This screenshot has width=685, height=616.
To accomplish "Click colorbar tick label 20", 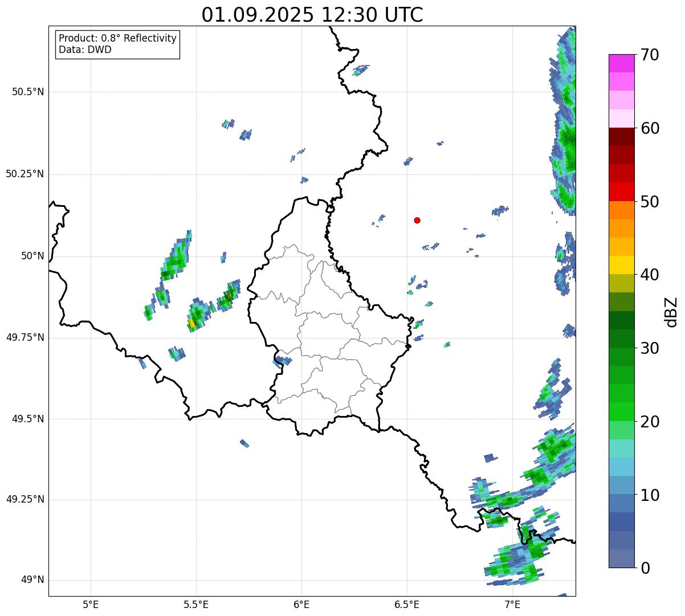I will tap(650, 422).
